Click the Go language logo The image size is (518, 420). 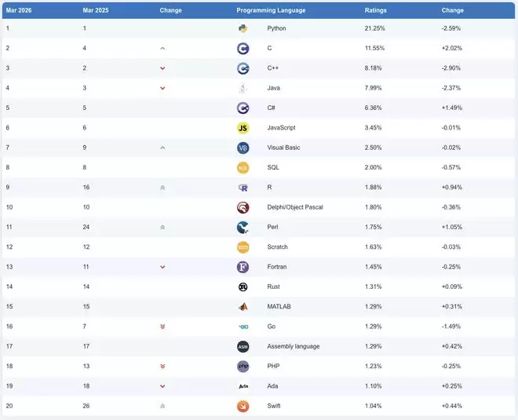243,327
